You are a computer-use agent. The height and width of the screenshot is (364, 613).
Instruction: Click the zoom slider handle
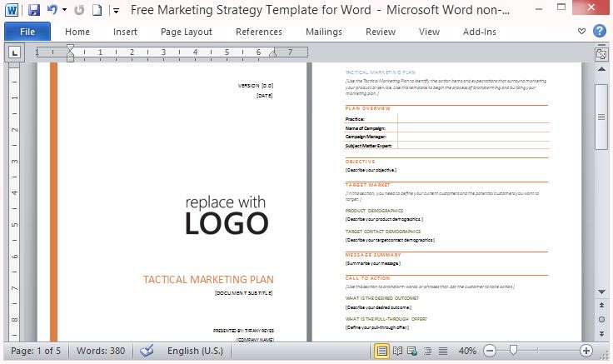[x=514, y=351]
